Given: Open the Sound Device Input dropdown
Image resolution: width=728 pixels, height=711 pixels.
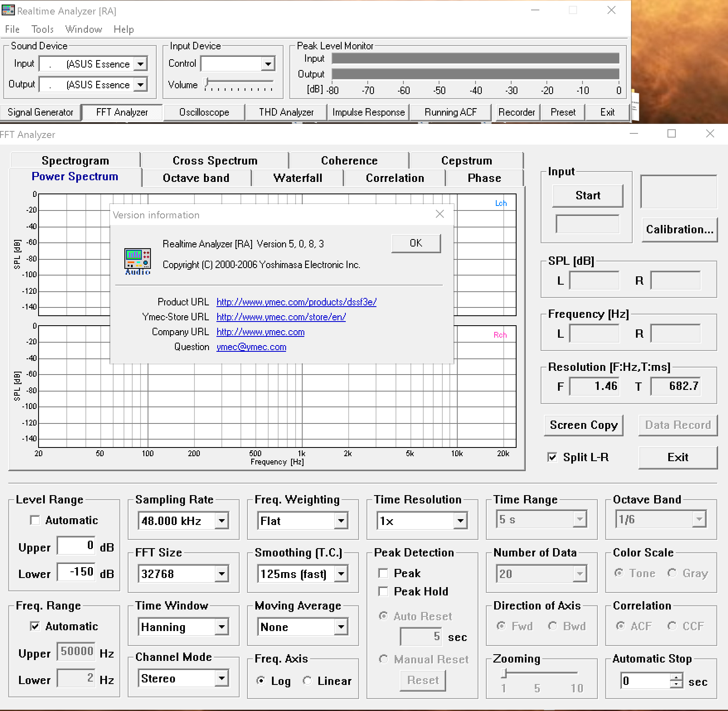Looking at the screenshot, I should [141, 64].
